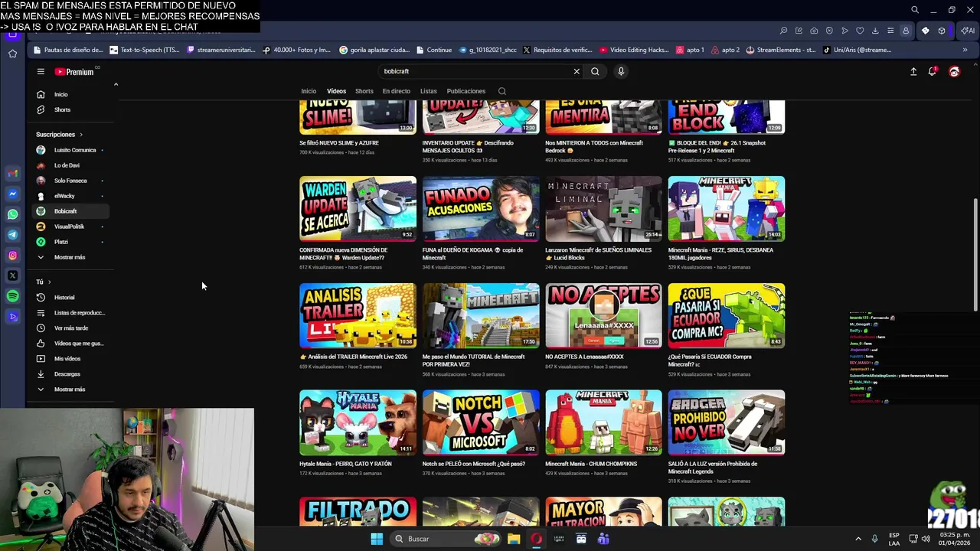Open the Opera sidebar player icon
980x551 pixels.
12,316
